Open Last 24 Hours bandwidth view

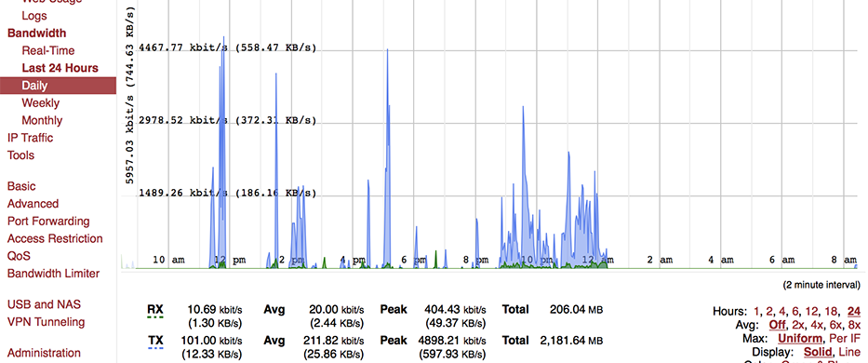click(x=60, y=68)
